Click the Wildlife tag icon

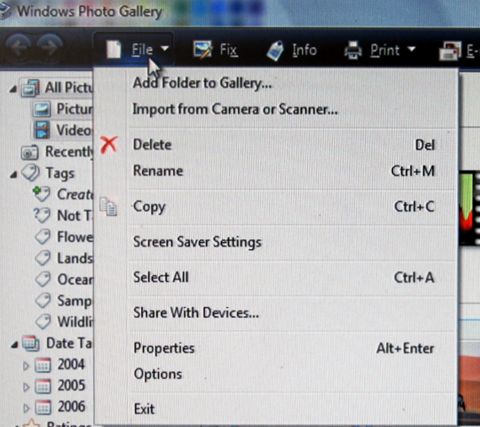43,322
